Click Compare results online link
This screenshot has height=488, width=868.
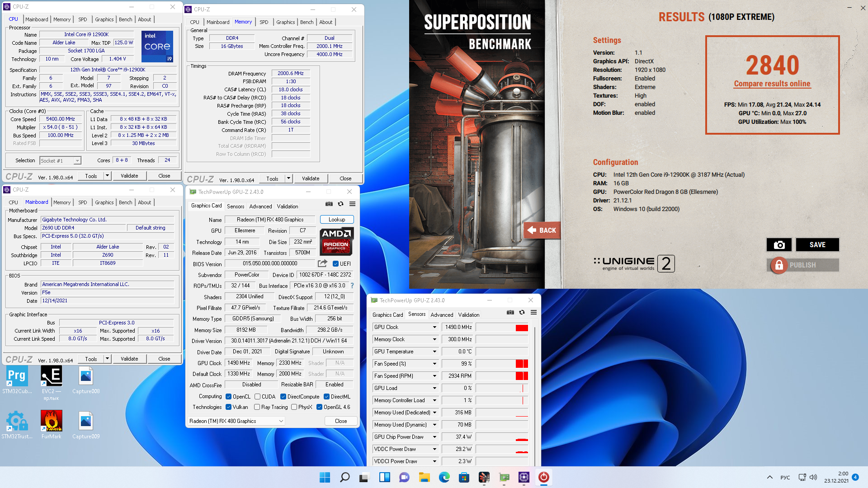[x=772, y=84]
